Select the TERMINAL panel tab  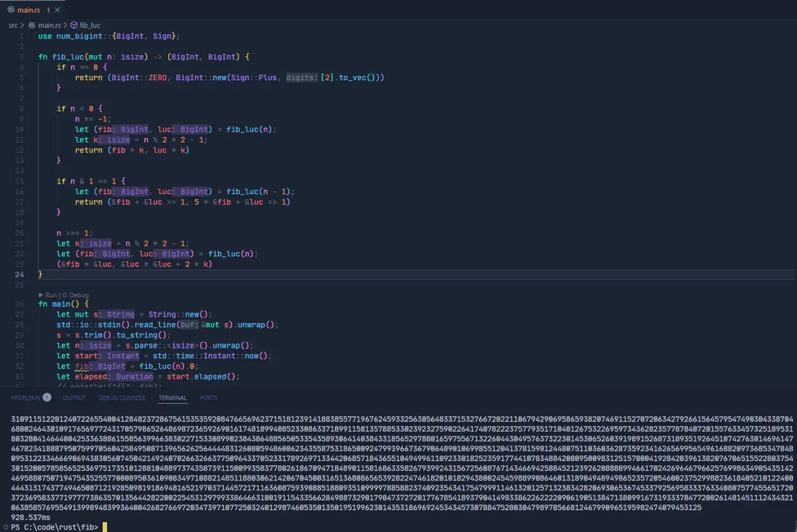[172, 398]
